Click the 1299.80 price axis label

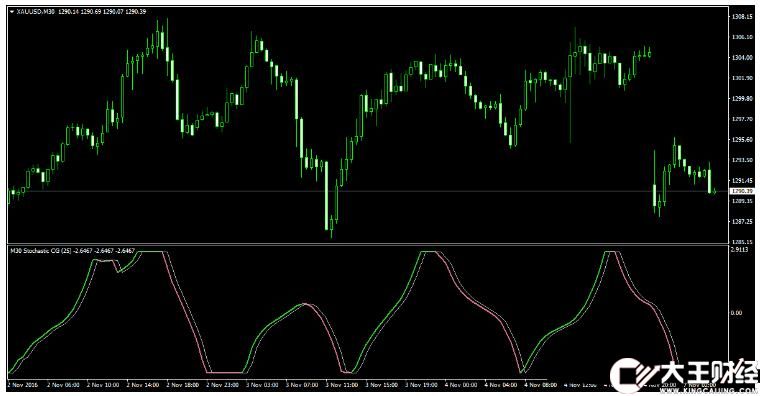click(x=742, y=98)
